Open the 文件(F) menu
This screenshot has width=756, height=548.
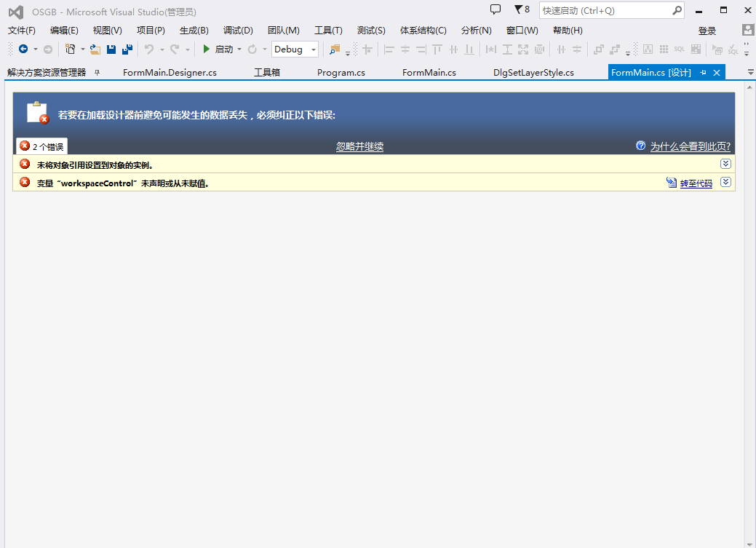point(22,31)
